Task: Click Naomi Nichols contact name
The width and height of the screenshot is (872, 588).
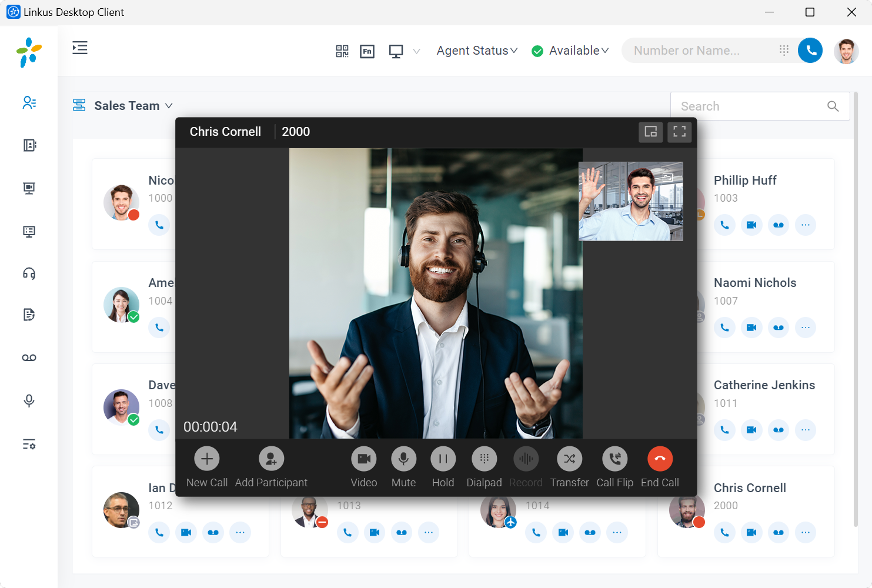Action: click(755, 283)
